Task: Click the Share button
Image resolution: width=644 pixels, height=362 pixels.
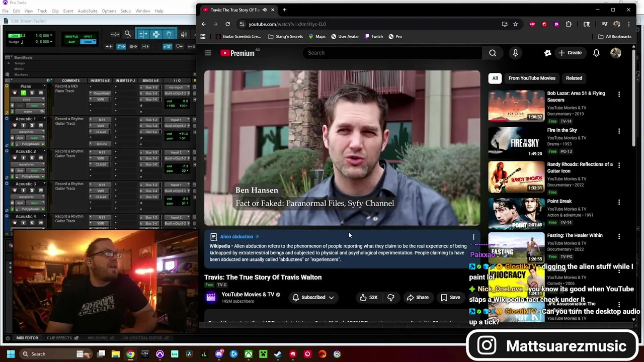Action: [x=418, y=298]
